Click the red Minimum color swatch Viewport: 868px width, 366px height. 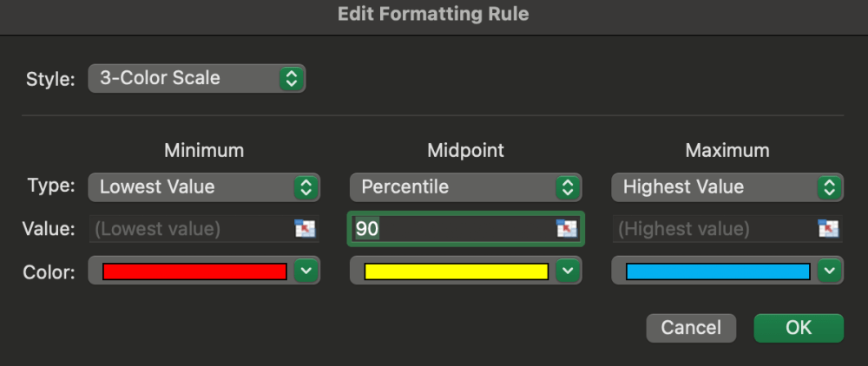point(194,271)
